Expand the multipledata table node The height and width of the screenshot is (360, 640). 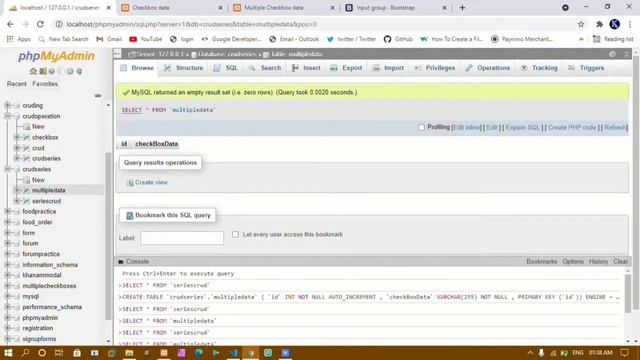point(17,190)
